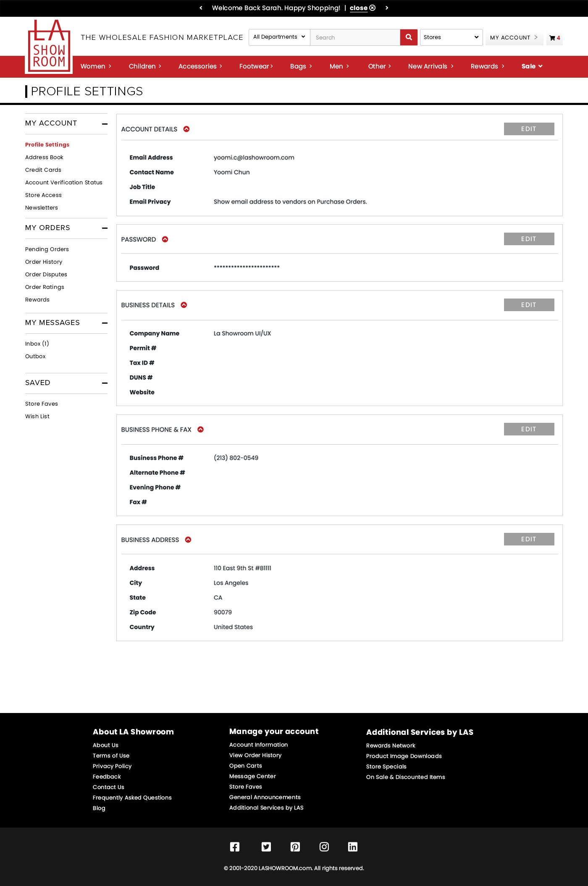Screen dimensions: 588x886
Task: Click into the Search input field
Action: (x=354, y=37)
